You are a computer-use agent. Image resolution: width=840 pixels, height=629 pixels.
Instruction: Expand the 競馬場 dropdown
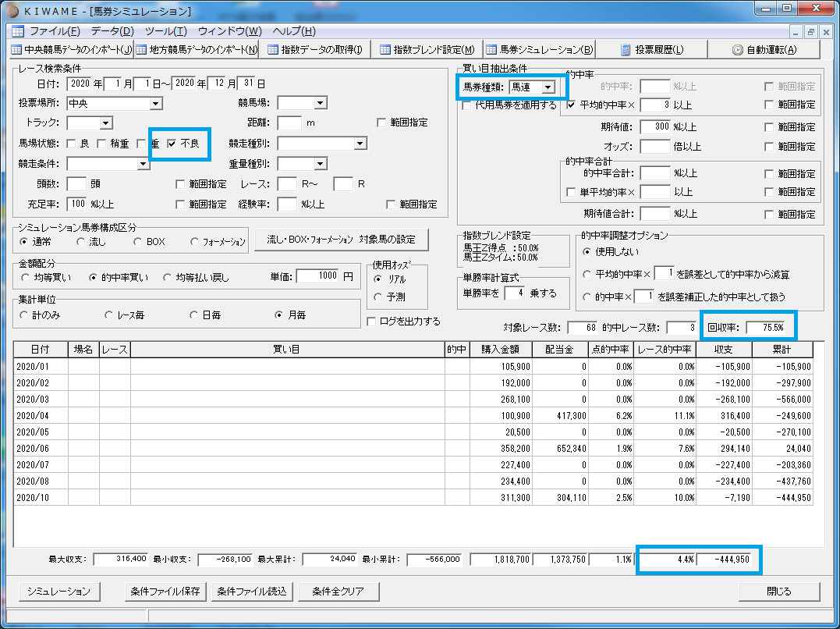pos(321,103)
